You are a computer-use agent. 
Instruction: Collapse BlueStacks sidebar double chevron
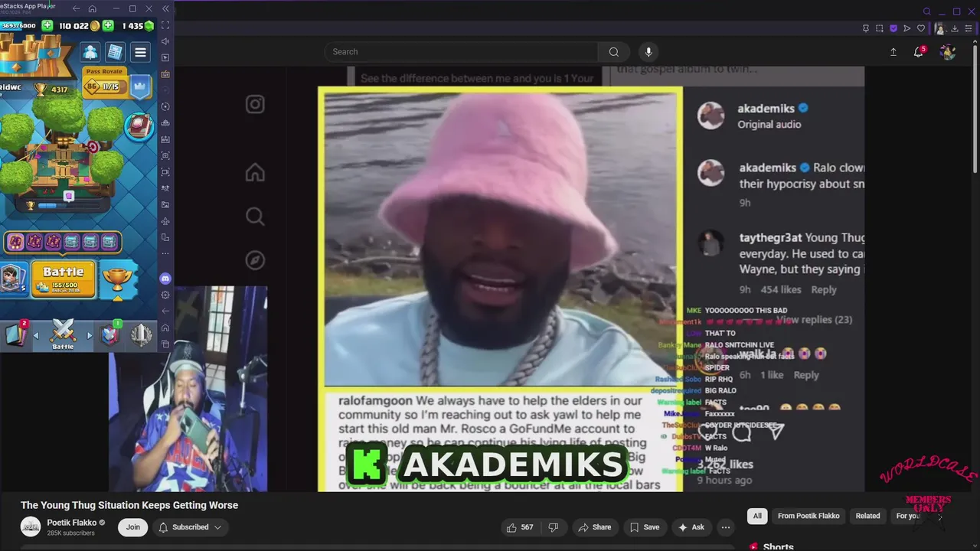pos(165,8)
